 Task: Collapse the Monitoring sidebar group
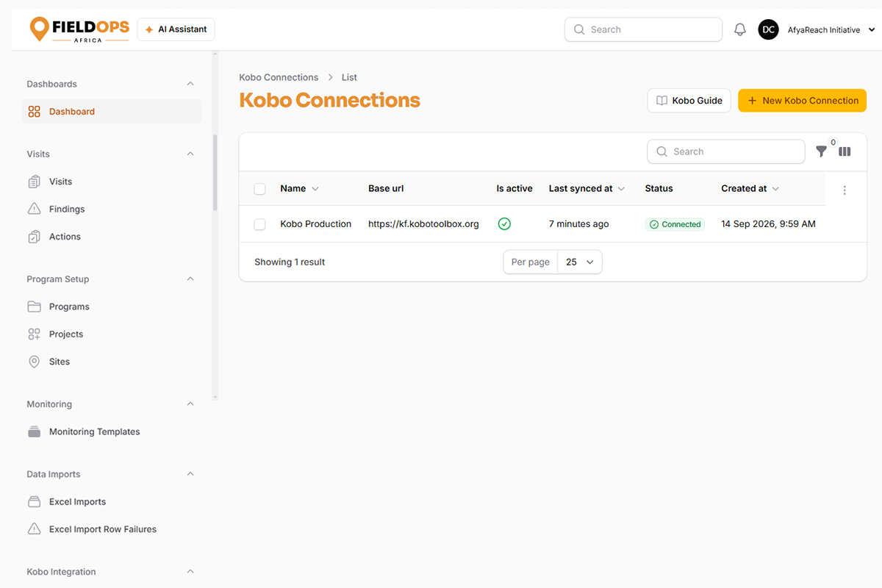190,404
